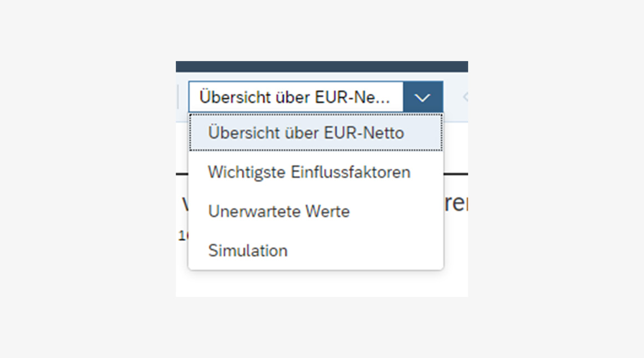Click the black horizontal divider line
Screen dimensions: 644x358
(455, 174)
